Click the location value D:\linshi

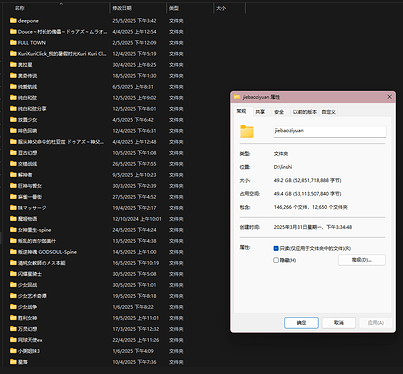(283, 167)
